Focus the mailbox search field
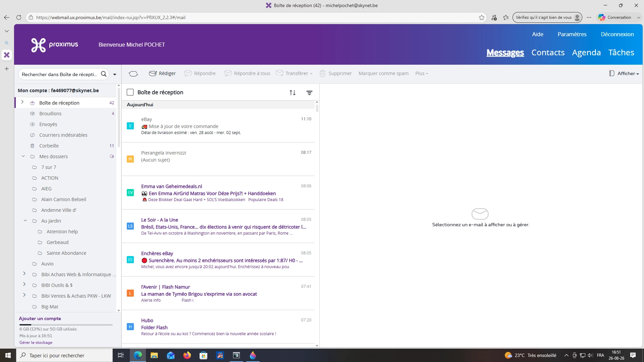This screenshot has width=644, height=362. [59, 74]
